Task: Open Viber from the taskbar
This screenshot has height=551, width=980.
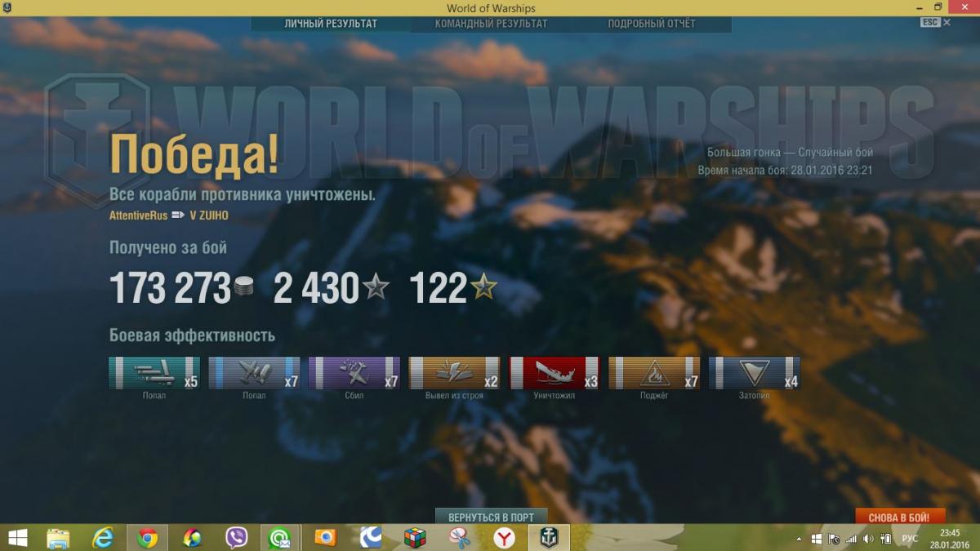Action: (x=237, y=538)
